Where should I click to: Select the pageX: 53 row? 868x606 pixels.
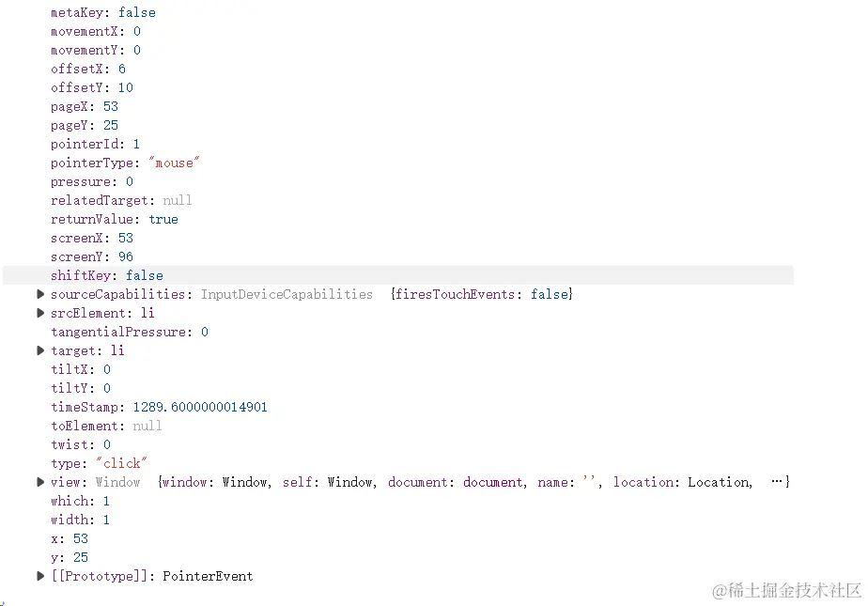[x=84, y=106]
